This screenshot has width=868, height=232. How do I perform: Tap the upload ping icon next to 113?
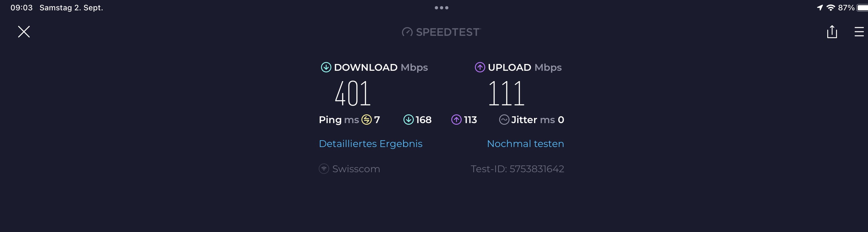456,120
